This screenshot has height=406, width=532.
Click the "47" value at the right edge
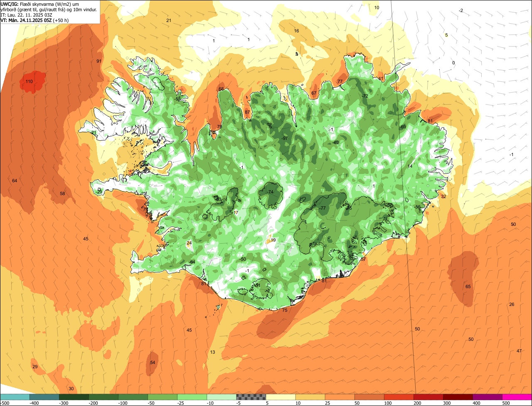click(x=519, y=351)
